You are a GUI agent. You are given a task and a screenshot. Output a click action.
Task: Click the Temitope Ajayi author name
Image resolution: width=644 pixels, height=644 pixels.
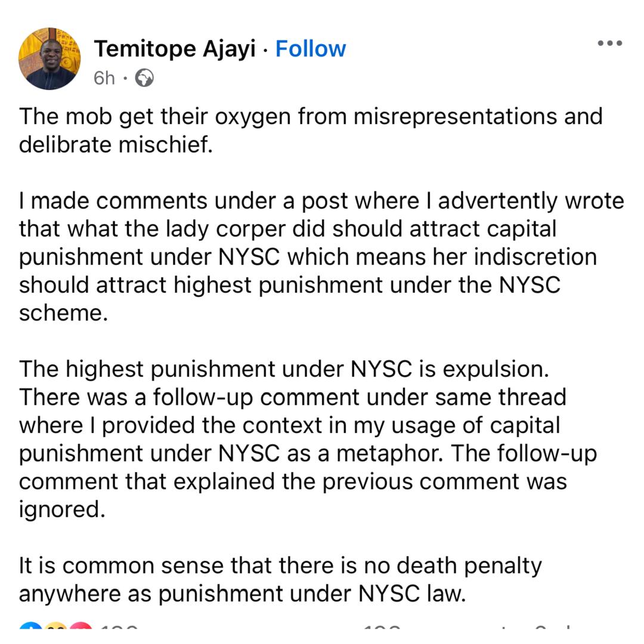[174, 48]
